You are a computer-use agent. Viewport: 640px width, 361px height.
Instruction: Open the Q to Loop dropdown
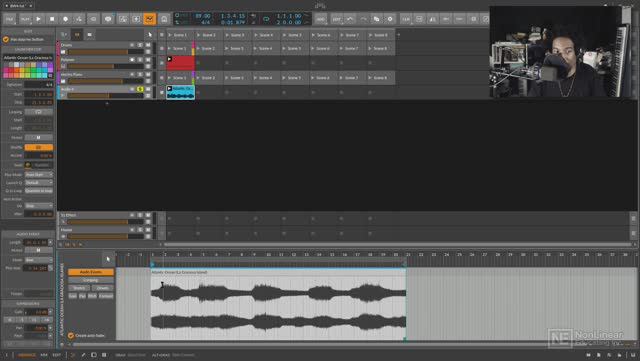(38, 191)
